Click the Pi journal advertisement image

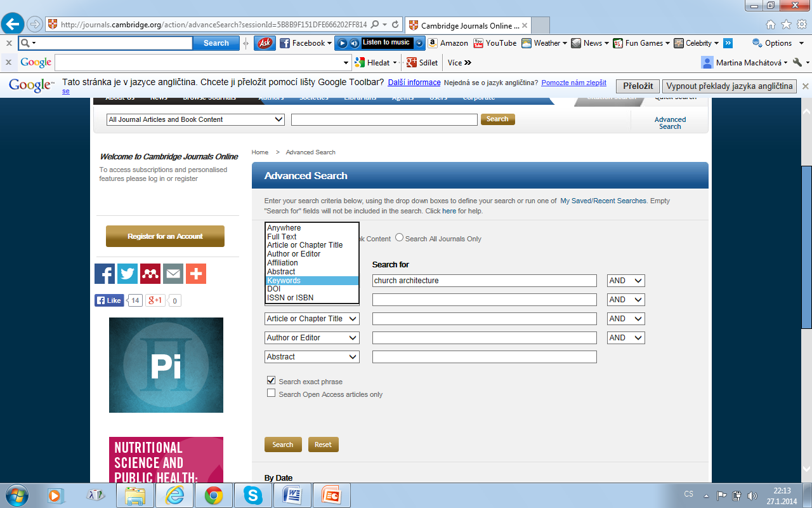pyautogui.click(x=166, y=365)
